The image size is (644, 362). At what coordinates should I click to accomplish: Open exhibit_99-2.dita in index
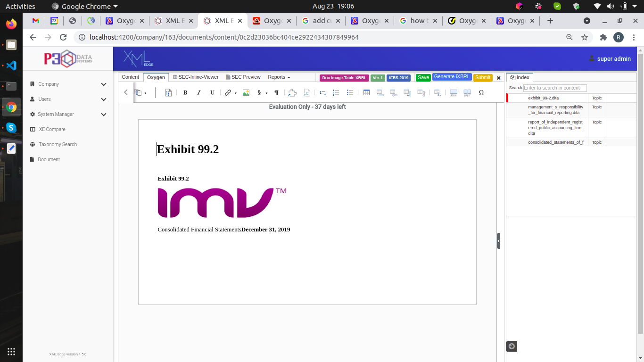(543, 98)
